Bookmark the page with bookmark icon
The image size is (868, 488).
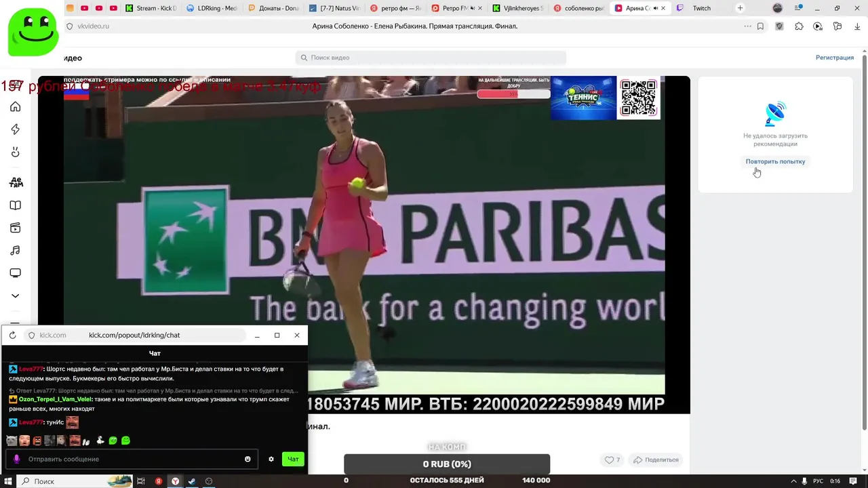(760, 26)
